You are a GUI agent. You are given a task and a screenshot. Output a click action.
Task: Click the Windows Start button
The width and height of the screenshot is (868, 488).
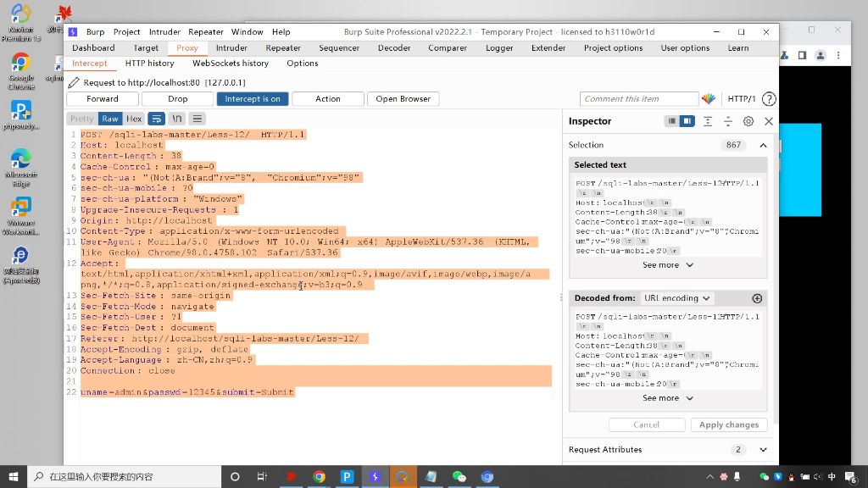14,476
